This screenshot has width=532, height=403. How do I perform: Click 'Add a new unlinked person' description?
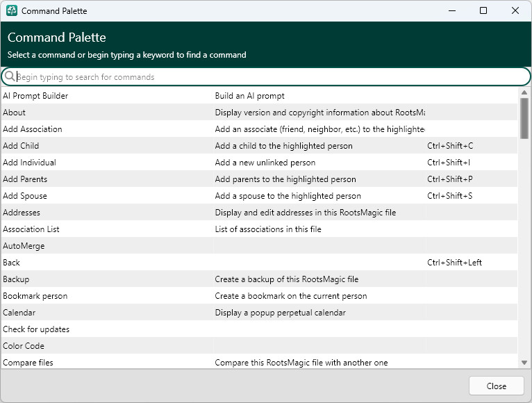[x=265, y=163]
